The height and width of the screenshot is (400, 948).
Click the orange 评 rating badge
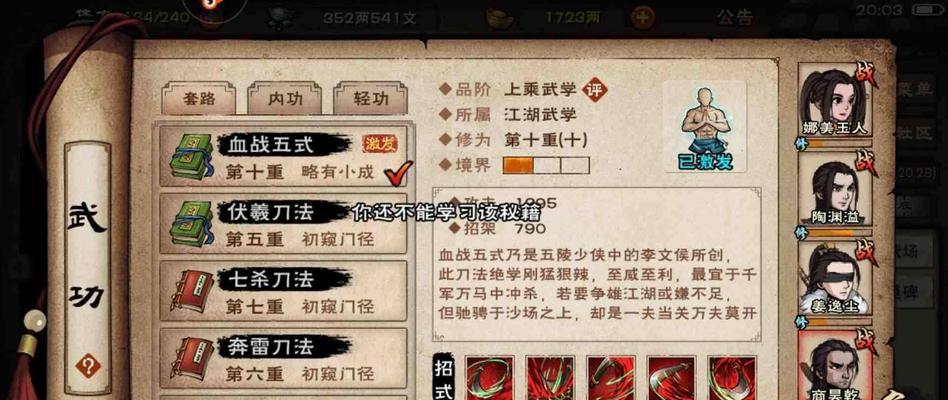(594, 90)
